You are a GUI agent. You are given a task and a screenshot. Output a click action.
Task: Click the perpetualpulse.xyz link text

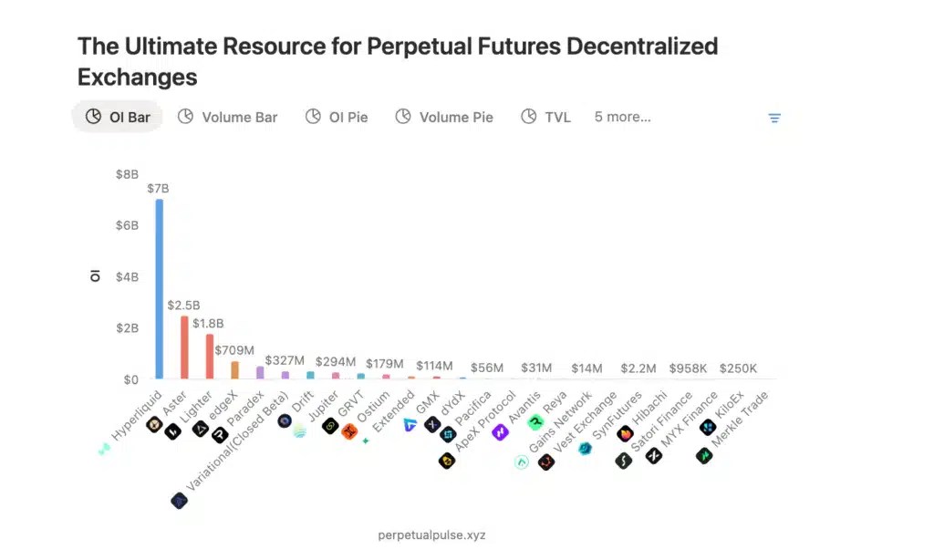431,535
